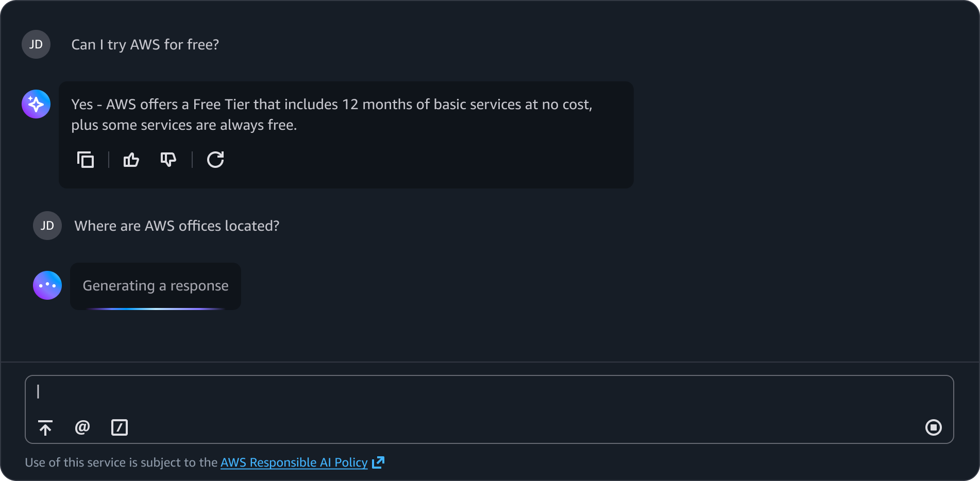Viewport: 980px width, 481px height.
Task: Click the @ mention icon
Action: click(x=82, y=427)
